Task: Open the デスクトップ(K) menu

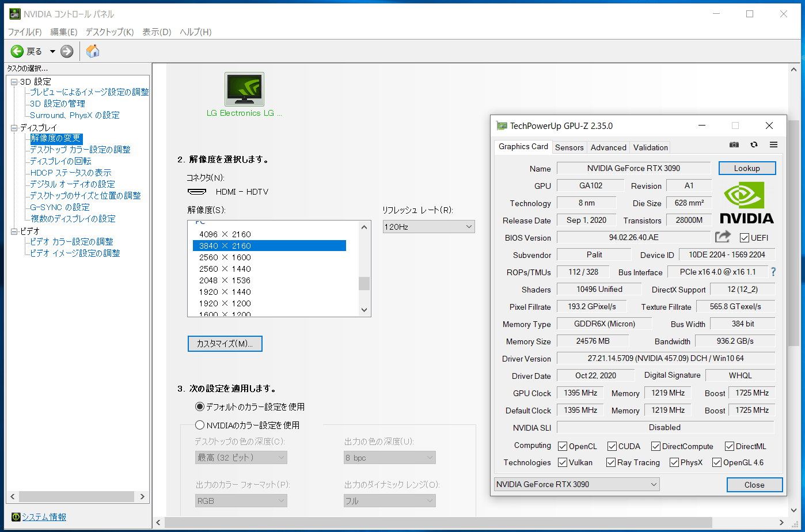Action: 109,32
